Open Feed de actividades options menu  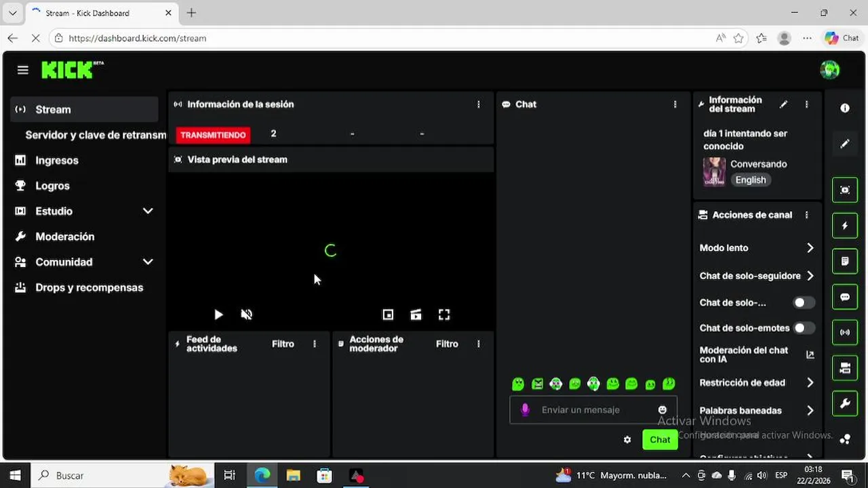coord(315,344)
